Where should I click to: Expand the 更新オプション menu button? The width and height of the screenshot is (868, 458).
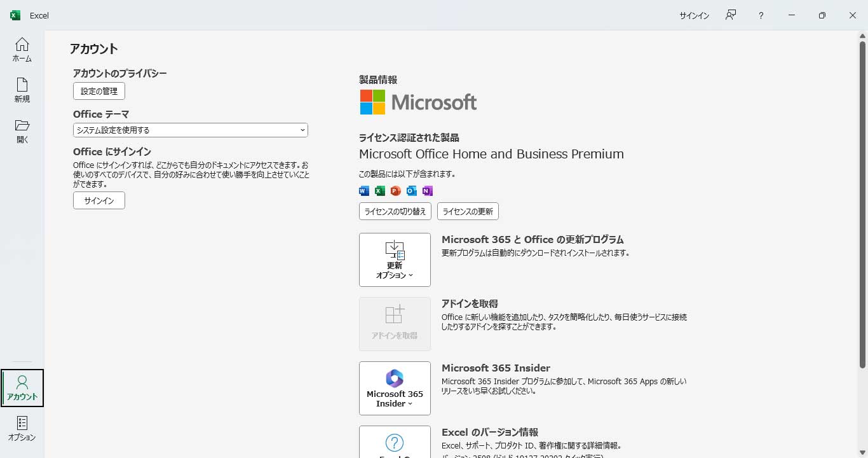pos(395,260)
